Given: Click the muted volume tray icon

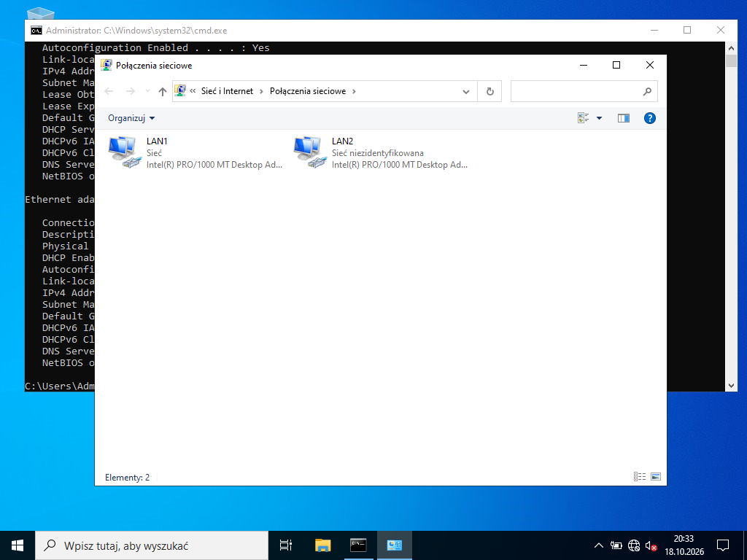Looking at the screenshot, I should (651, 545).
